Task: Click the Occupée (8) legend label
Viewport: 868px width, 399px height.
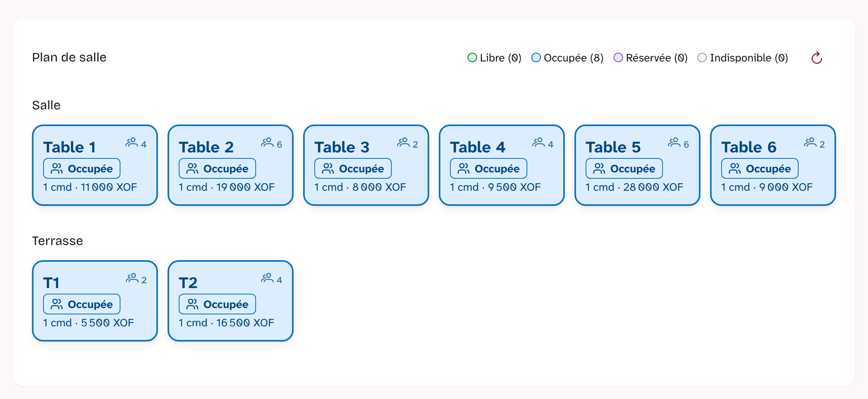Action: tap(574, 58)
